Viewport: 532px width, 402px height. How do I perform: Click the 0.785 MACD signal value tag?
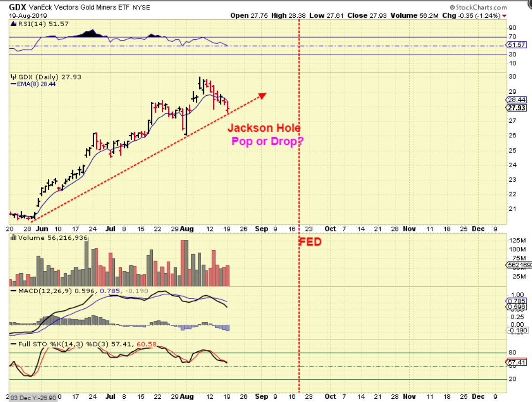(x=517, y=301)
